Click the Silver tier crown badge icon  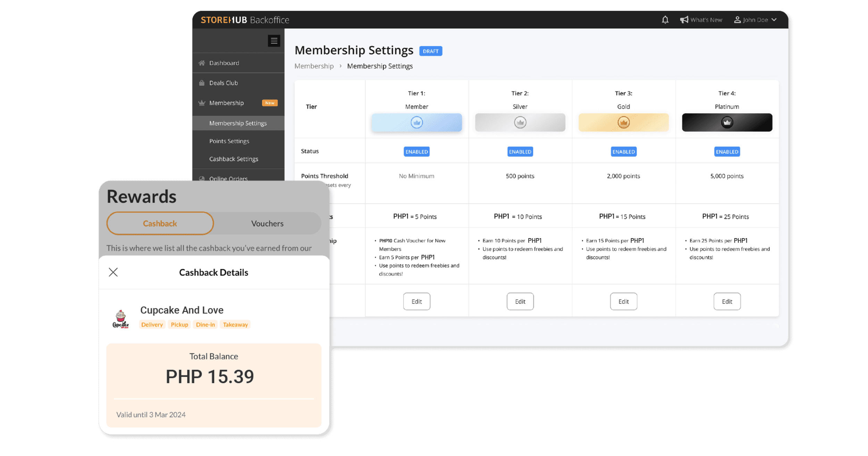[x=520, y=122]
